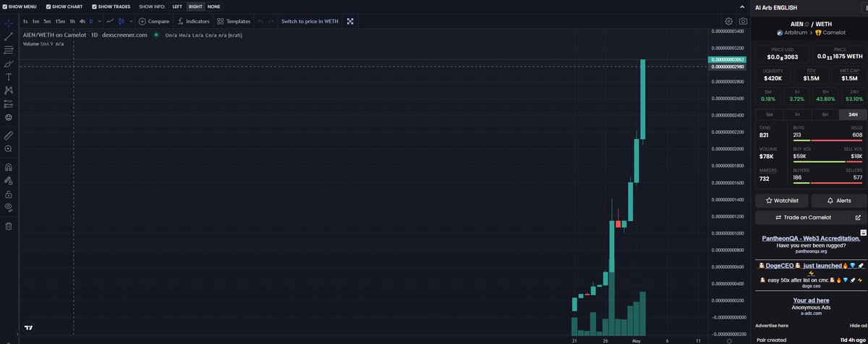Open the chart patterns tool
Image resolution: width=868 pixels, height=344 pixels.
9,90
